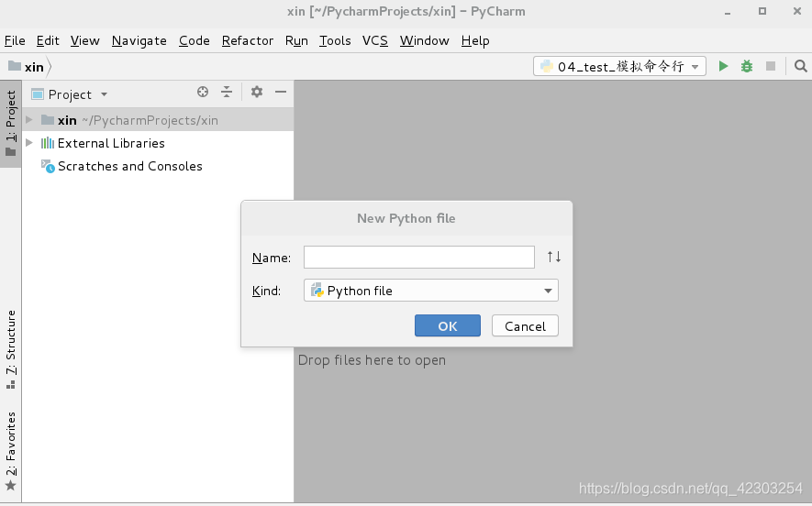Click the Favorites star icon in left strip
Screen dimensions: 812x506
[x=10, y=486]
